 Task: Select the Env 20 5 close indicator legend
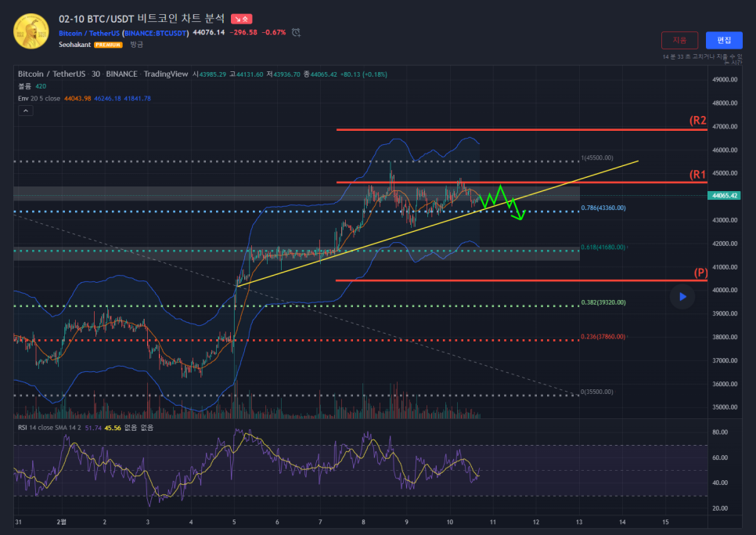[x=39, y=98]
